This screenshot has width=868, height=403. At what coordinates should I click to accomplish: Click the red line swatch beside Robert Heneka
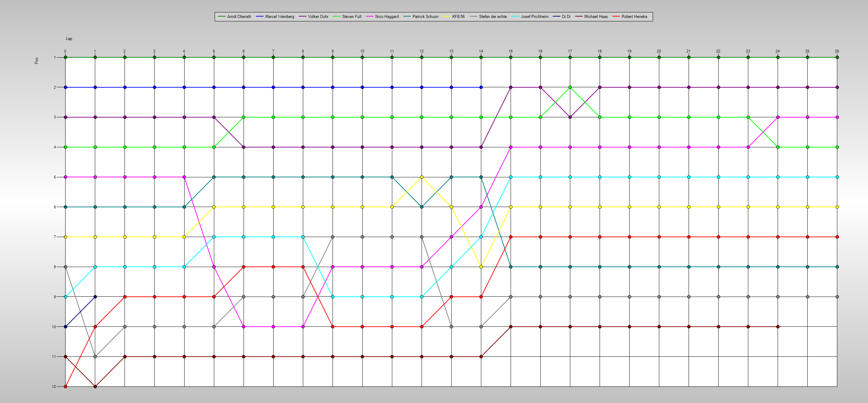pos(616,17)
